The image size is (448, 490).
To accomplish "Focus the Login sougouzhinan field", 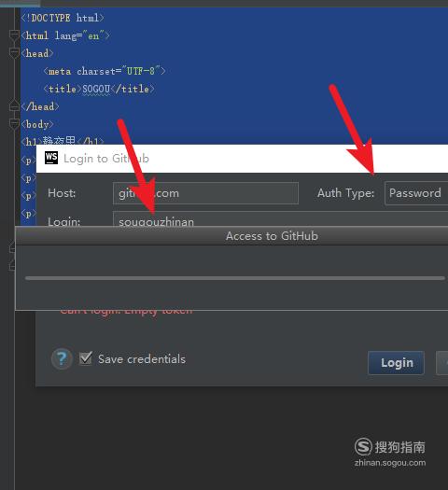I will pos(280,218).
